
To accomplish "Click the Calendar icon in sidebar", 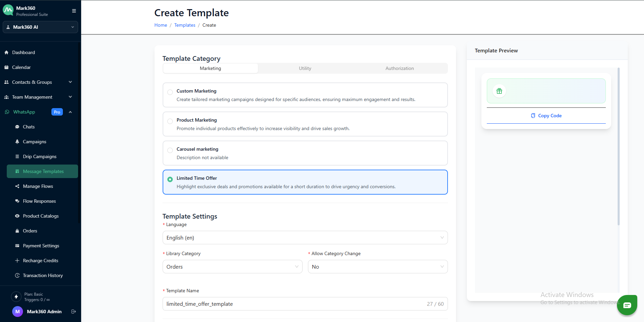I will pos(6,67).
